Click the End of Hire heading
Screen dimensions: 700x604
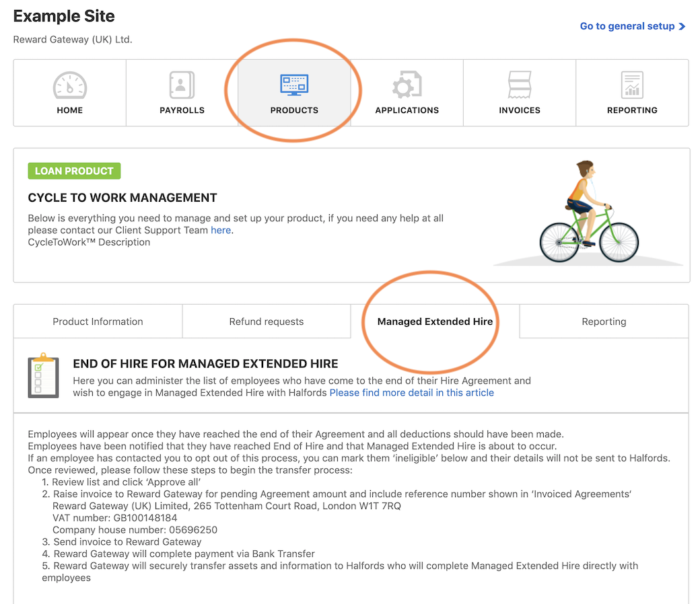coord(205,364)
